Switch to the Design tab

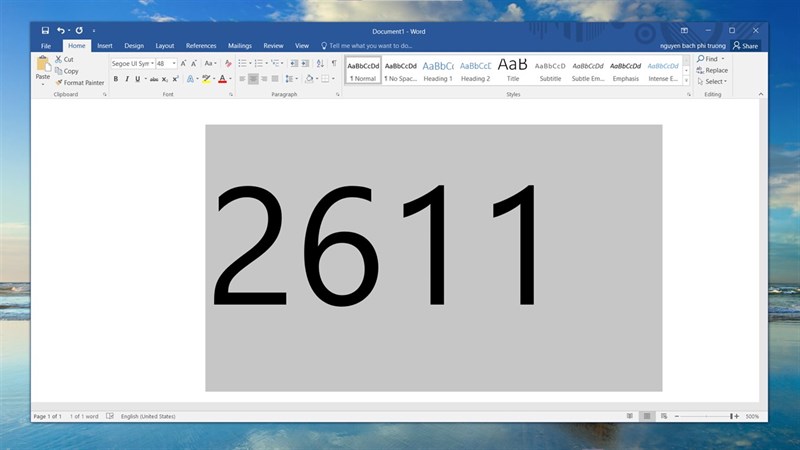tap(134, 46)
